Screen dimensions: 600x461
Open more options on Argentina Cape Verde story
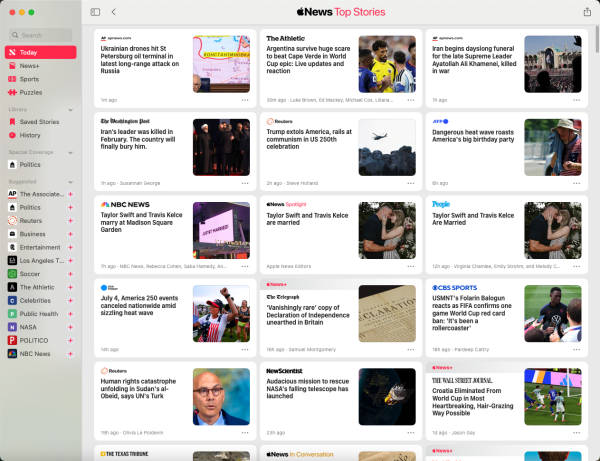(x=411, y=100)
